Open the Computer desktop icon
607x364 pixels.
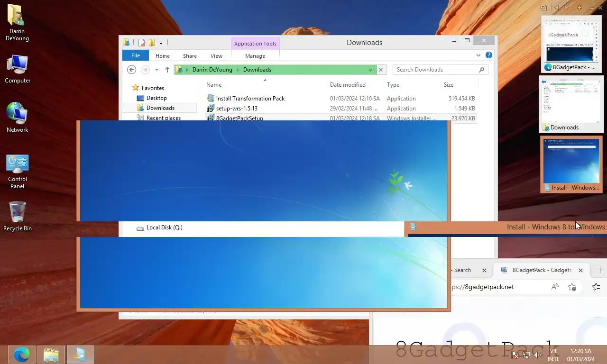pyautogui.click(x=18, y=69)
